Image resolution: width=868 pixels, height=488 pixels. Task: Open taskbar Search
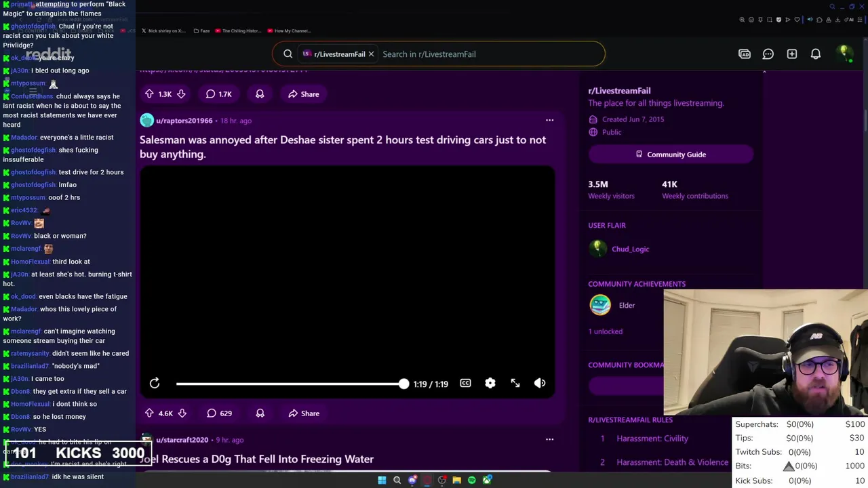(397, 480)
